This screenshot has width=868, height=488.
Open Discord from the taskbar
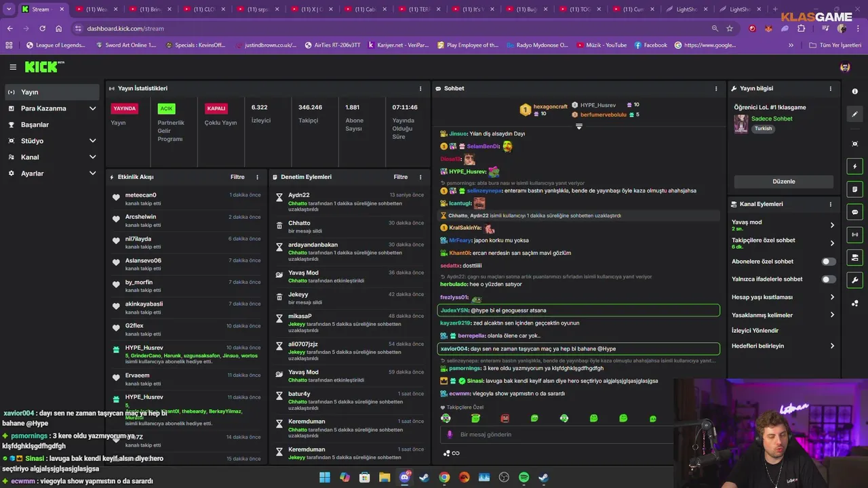click(405, 477)
